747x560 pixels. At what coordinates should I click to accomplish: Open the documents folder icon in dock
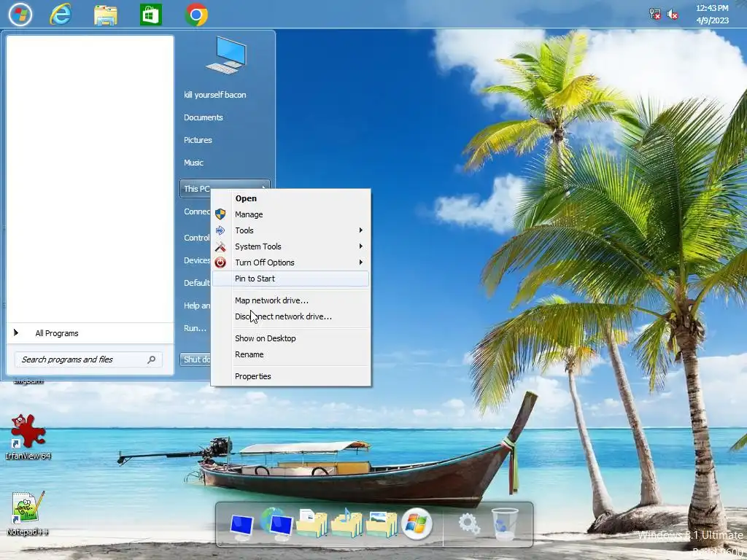click(x=312, y=524)
